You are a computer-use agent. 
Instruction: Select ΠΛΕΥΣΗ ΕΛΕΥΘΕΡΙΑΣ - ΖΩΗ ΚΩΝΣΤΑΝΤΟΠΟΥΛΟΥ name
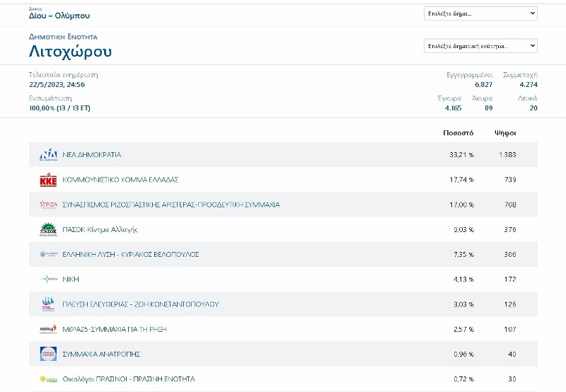[x=141, y=304]
